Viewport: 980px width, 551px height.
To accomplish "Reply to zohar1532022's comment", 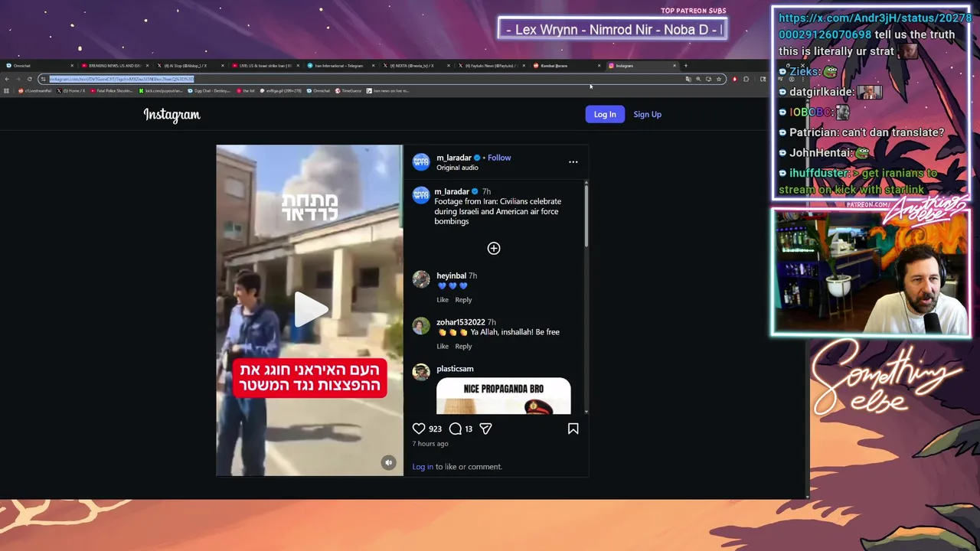I will (x=463, y=347).
